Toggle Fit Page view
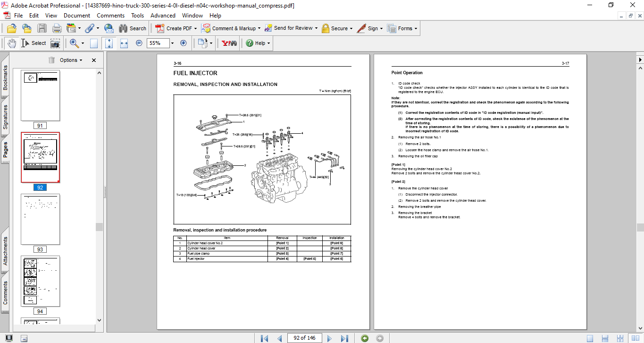The height and width of the screenshot is (343, 644). click(x=109, y=43)
